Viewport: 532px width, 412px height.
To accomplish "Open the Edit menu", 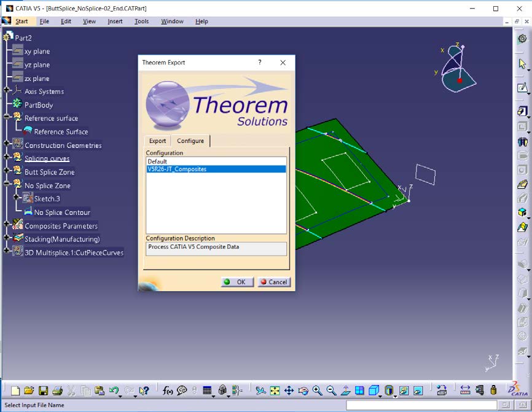I will click(66, 21).
